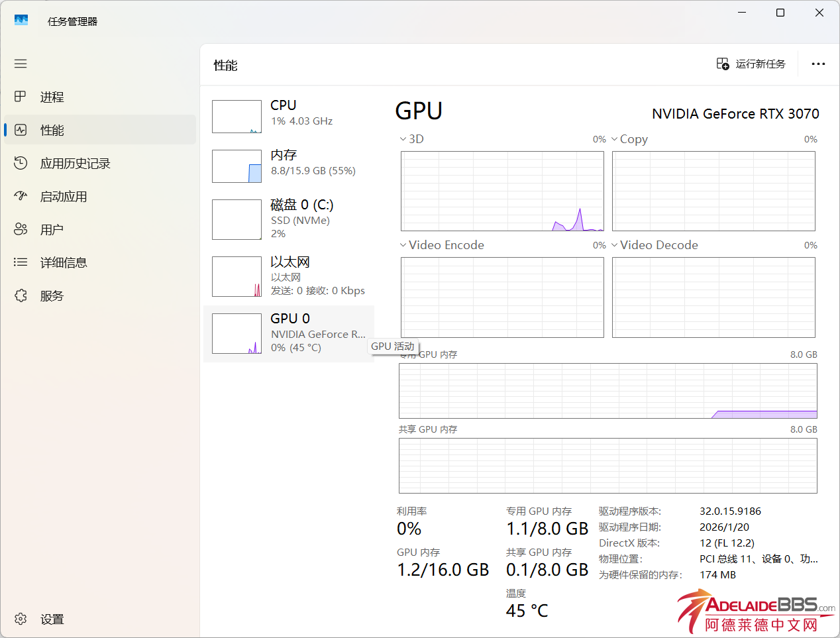Click the 专用 GPU 内存 usage graph
This screenshot has width=840, height=638.
tap(607, 391)
